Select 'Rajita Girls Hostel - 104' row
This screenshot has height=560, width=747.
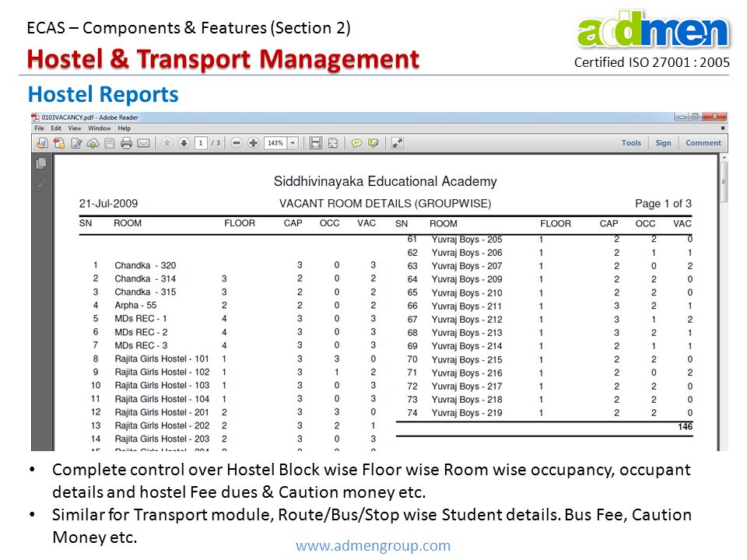[235, 398]
